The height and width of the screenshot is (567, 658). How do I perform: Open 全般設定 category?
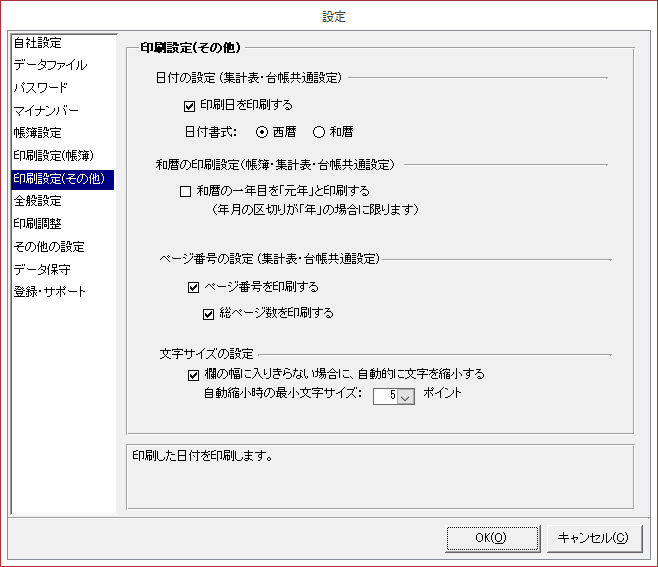click(38, 201)
